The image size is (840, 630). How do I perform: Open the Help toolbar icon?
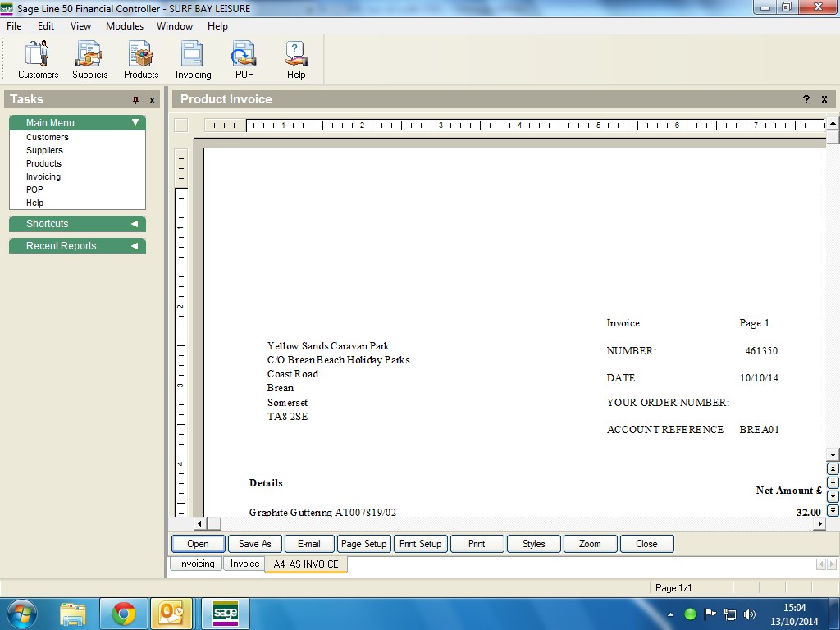point(295,60)
